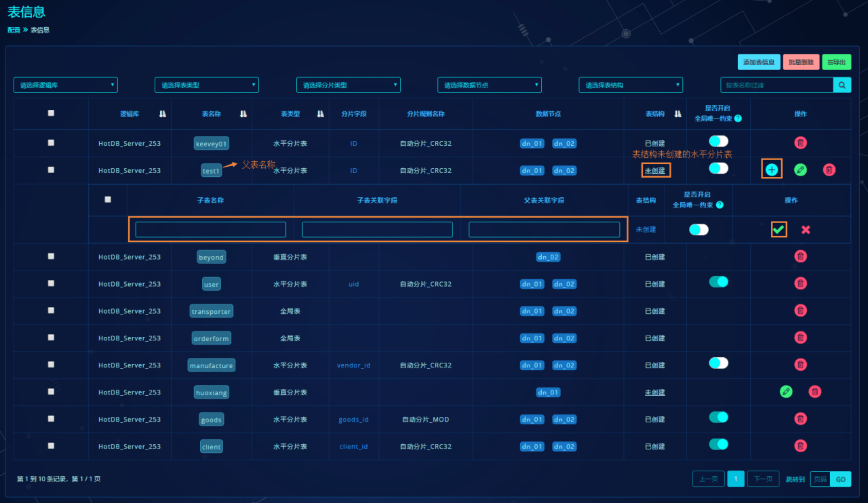Viewport: 868px width, 503px height.
Task: Click the table name filter search box
Action: 777,85
